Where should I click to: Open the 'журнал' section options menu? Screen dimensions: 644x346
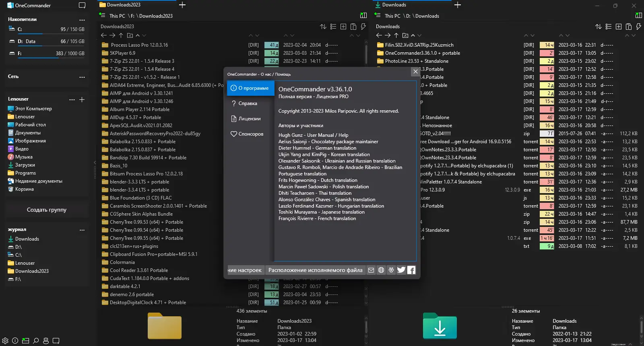click(x=82, y=230)
